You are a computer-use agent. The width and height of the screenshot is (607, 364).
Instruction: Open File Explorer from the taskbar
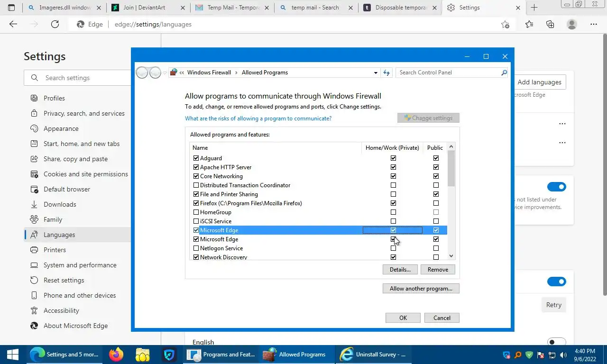coord(142,354)
